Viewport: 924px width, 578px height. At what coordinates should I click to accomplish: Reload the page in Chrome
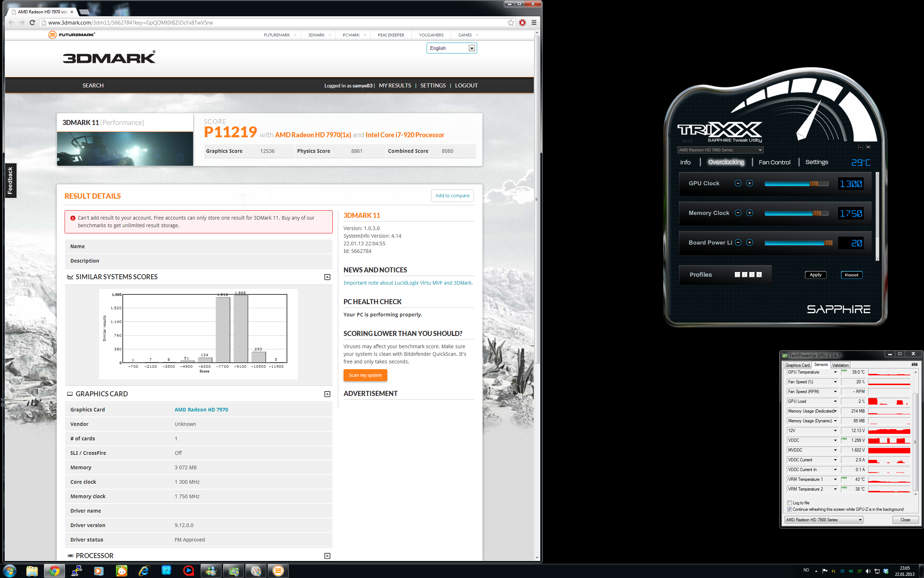point(32,22)
